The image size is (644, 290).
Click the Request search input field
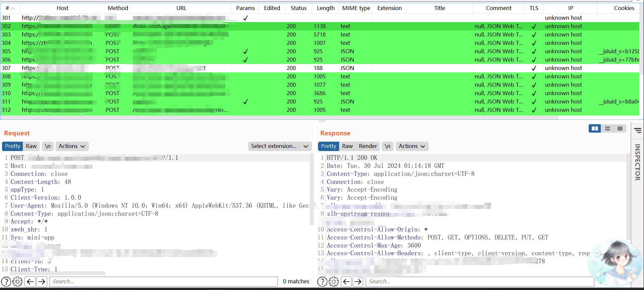click(163, 282)
